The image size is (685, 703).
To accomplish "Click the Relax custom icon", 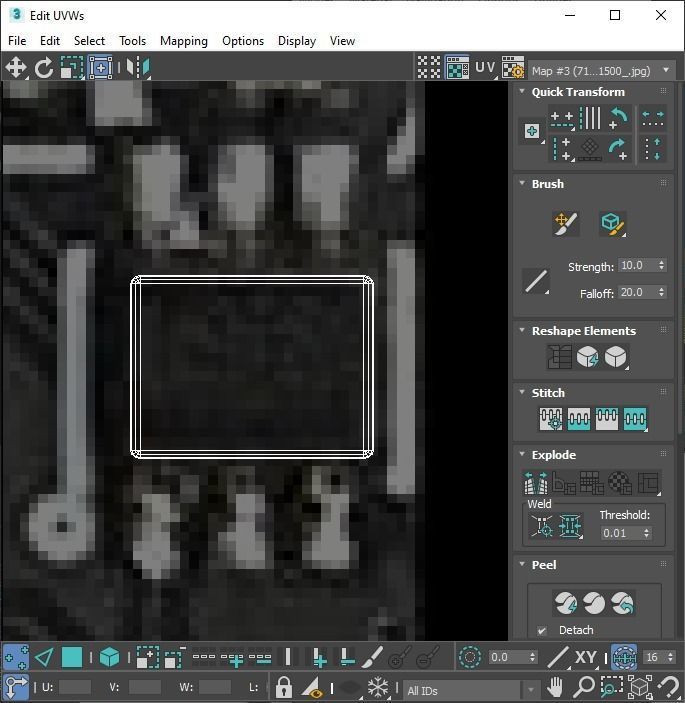I will click(616, 357).
